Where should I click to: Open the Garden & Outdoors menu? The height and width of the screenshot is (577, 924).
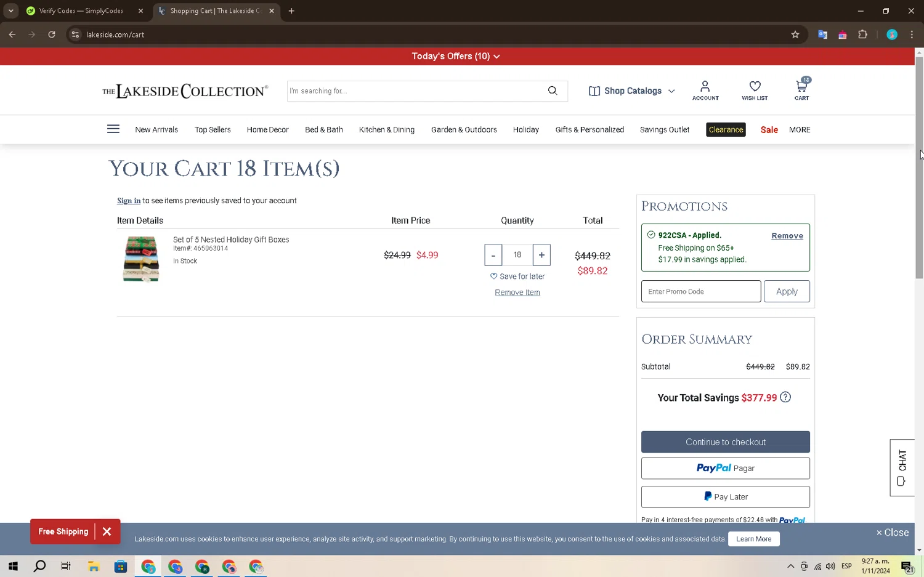pyautogui.click(x=464, y=129)
